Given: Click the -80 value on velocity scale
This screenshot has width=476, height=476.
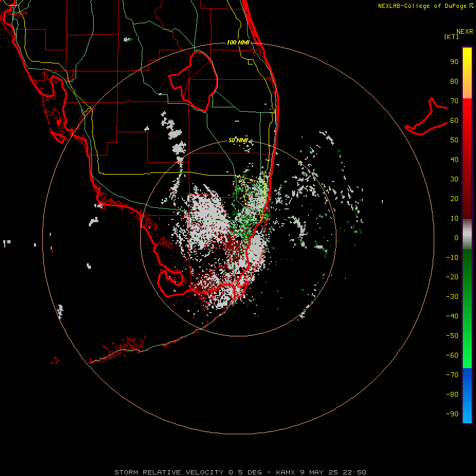Looking at the screenshot, I should pyautogui.click(x=452, y=395).
